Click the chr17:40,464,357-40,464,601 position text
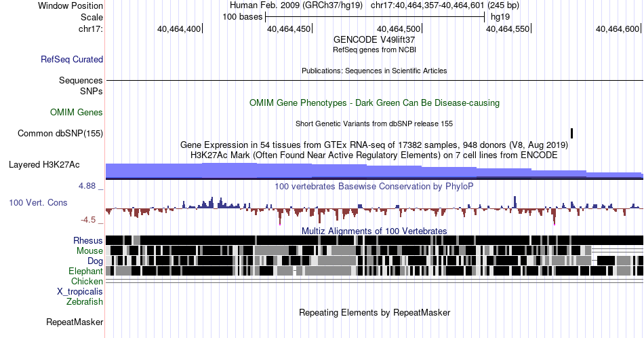Viewport: 644px width, 338px height. point(445,5)
